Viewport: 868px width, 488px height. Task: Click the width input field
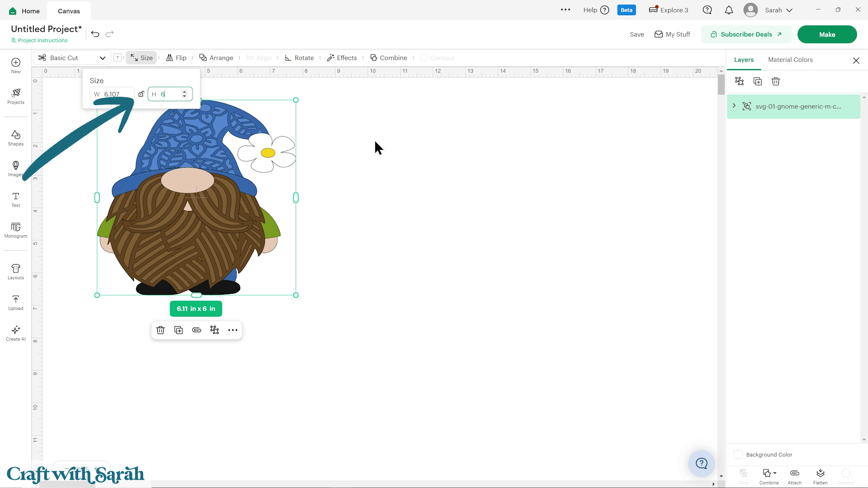(113, 94)
